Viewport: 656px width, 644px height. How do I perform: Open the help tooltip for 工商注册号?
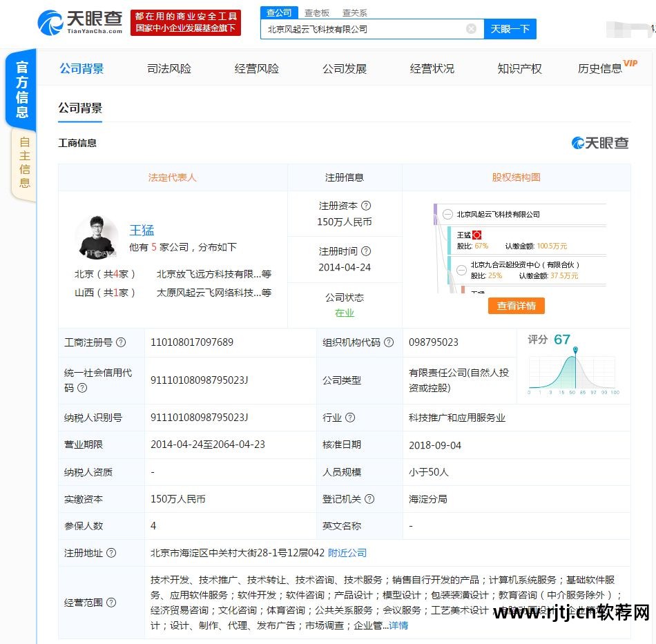click(x=121, y=342)
